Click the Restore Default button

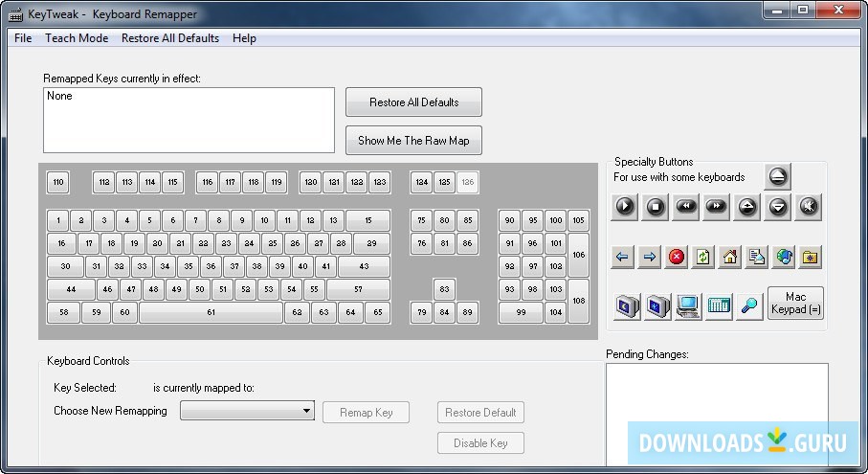point(480,413)
